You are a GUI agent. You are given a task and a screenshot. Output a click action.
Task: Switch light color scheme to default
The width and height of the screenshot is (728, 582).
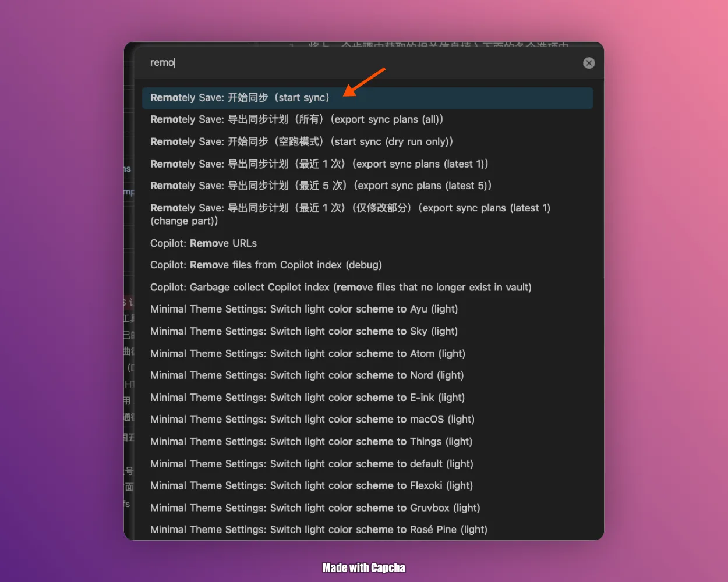click(367, 464)
